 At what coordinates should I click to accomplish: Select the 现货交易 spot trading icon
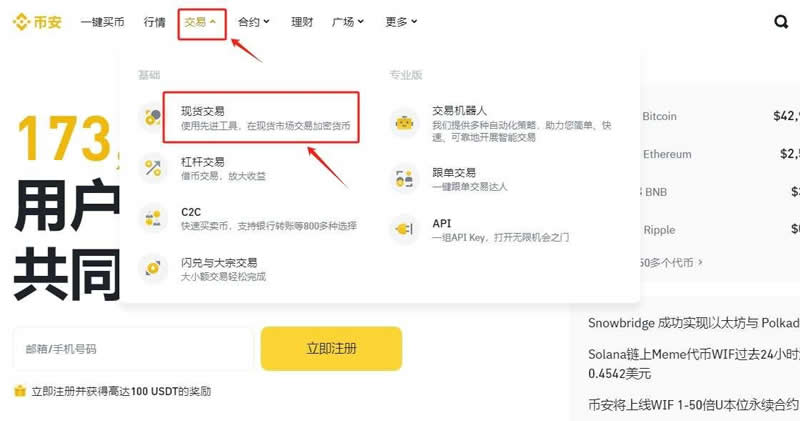[x=153, y=117]
